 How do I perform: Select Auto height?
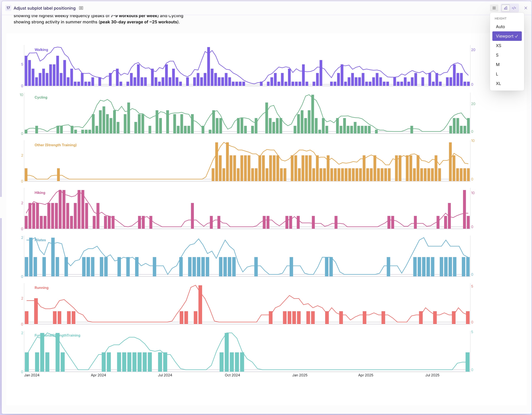pos(507,27)
